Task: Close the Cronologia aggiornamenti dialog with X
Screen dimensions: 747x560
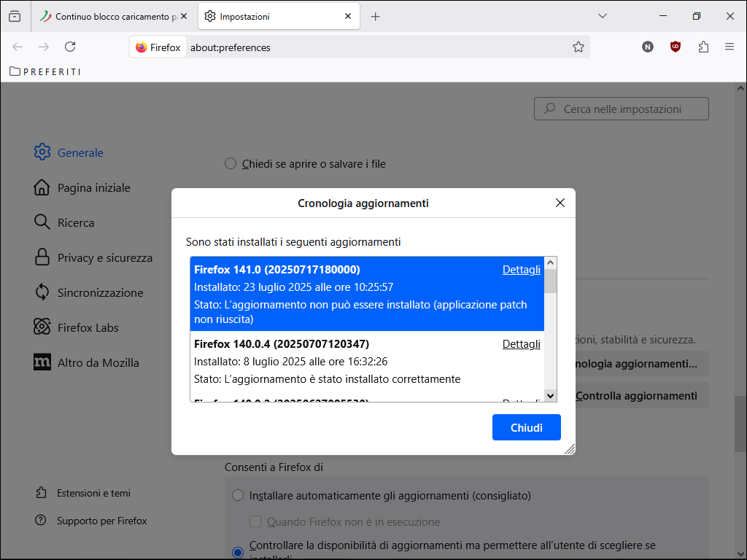Action: (x=560, y=203)
